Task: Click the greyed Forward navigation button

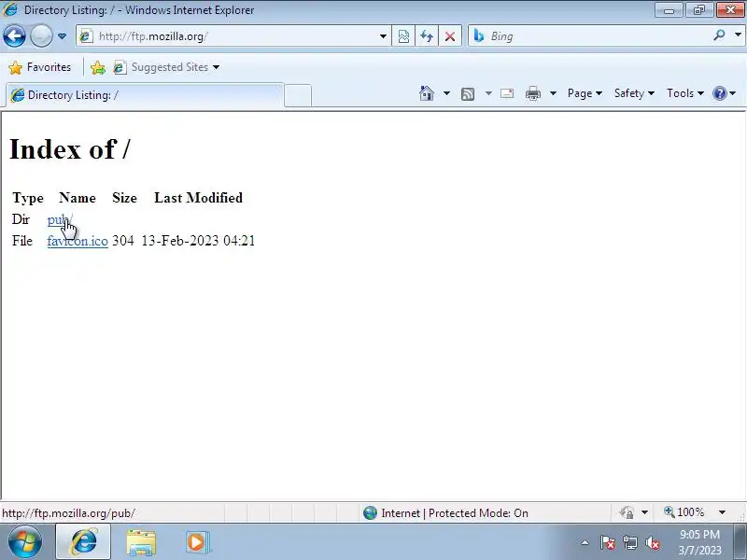Action: coord(41,36)
